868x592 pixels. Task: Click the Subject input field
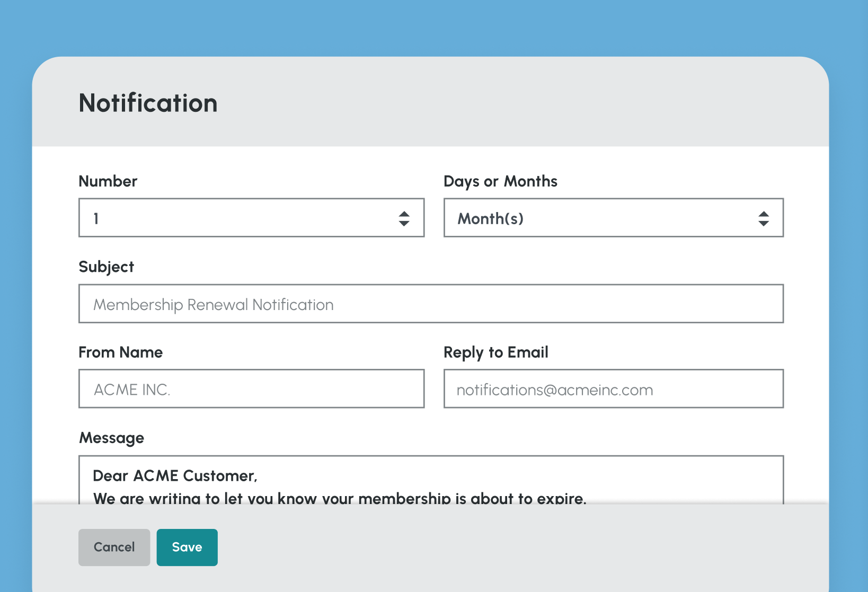(x=431, y=303)
